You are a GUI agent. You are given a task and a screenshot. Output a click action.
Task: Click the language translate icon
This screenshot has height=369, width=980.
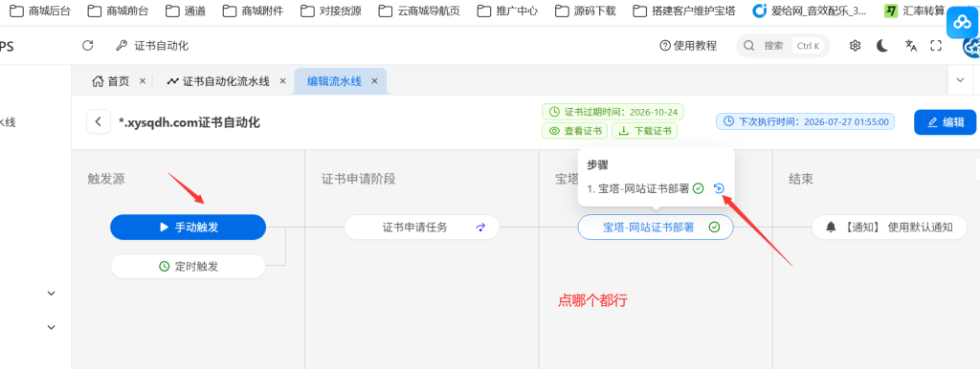tap(911, 46)
